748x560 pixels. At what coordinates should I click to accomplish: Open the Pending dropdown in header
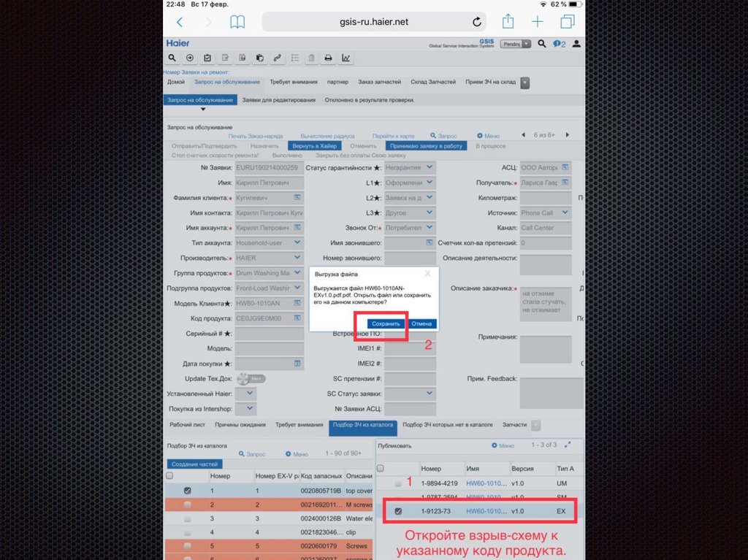pos(526,44)
